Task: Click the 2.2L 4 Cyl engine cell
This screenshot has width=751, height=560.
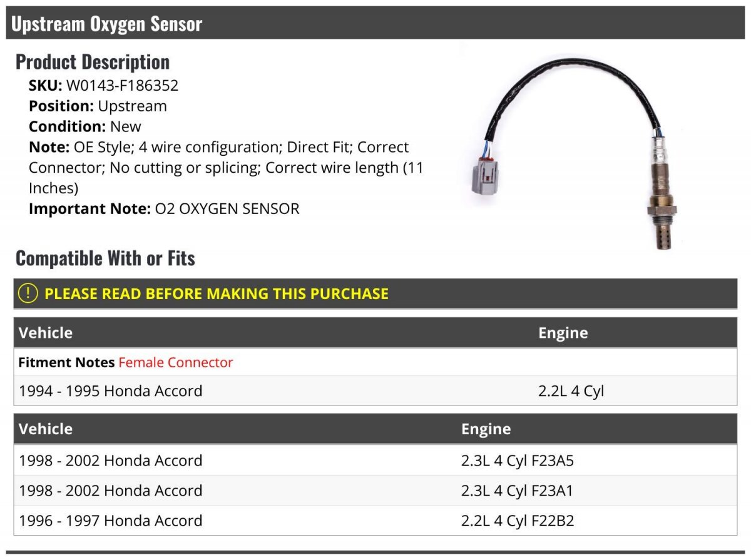Action: click(x=571, y=391)
